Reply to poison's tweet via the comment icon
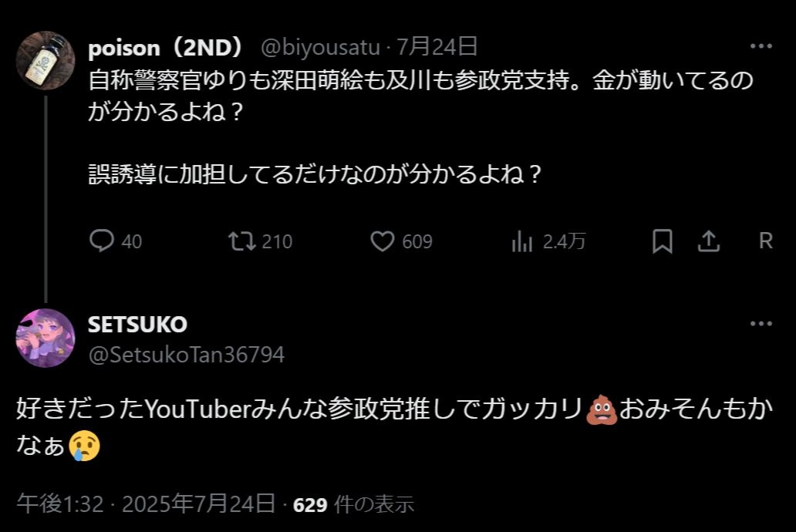The width and height of the screenshot is (796, 532). tap(102, 242)
